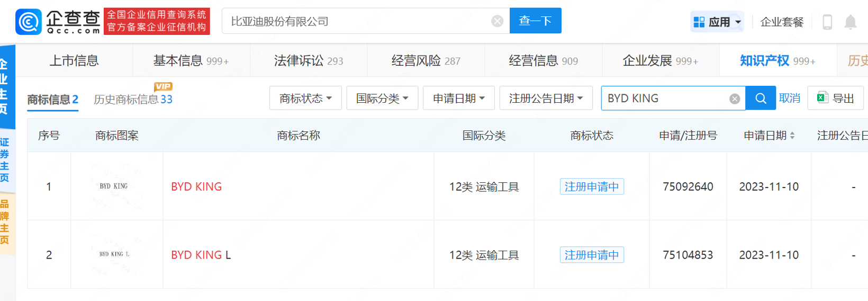Switch to 基本信息 tab
The image size is (868, 301).
point(191,60)
